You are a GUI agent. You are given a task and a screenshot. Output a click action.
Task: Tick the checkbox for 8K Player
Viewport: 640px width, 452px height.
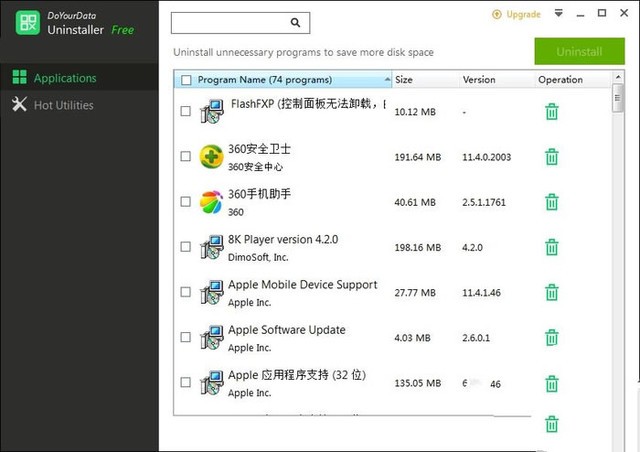point(185,247)
